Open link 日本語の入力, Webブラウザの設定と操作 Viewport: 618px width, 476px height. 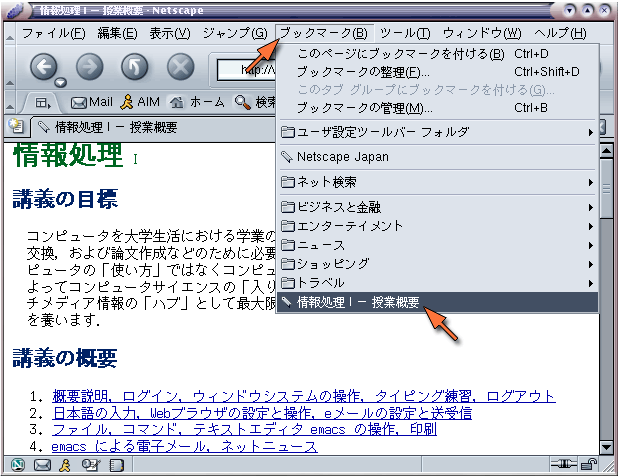(x=262, y=413)
